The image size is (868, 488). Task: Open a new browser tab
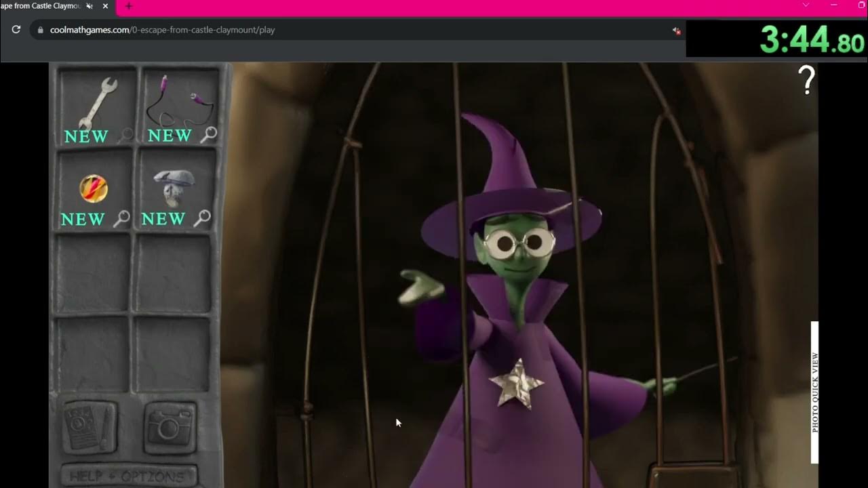(128, 6)
